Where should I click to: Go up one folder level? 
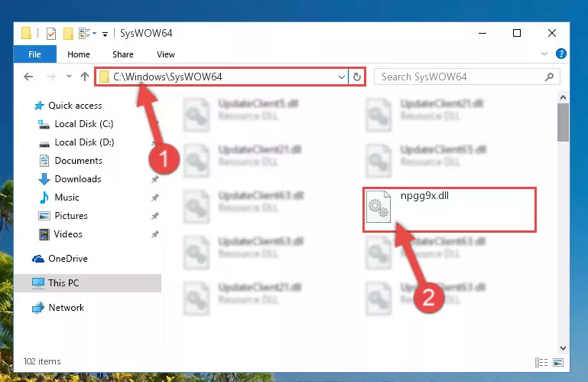click(85, 77)
